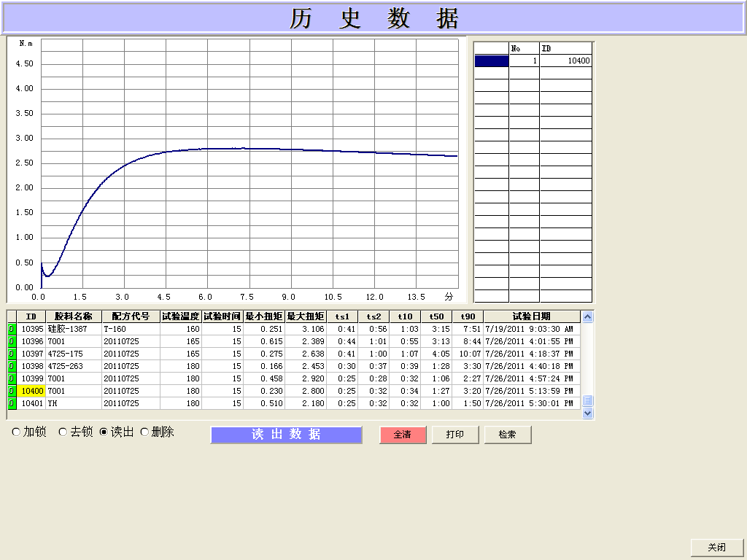Select record ID 10399 in table
Image resolution: width=747 pixels, height=560 pixels.
32,379
